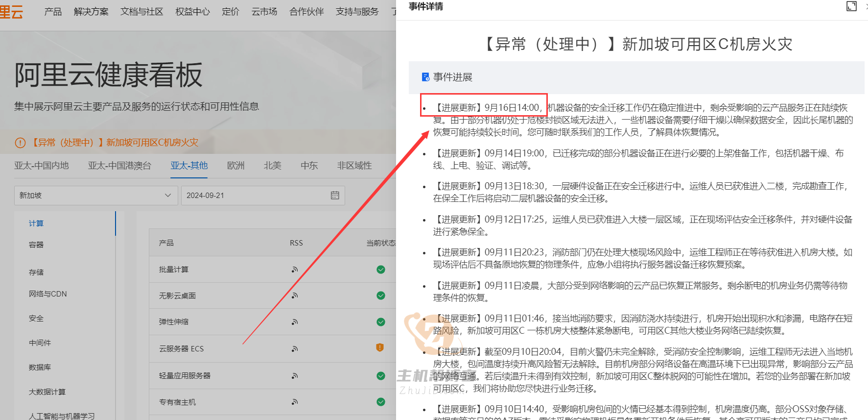Select the 存储 category in sidebar
The height and width of the screenshot is (420, 868).
(36, 272)
